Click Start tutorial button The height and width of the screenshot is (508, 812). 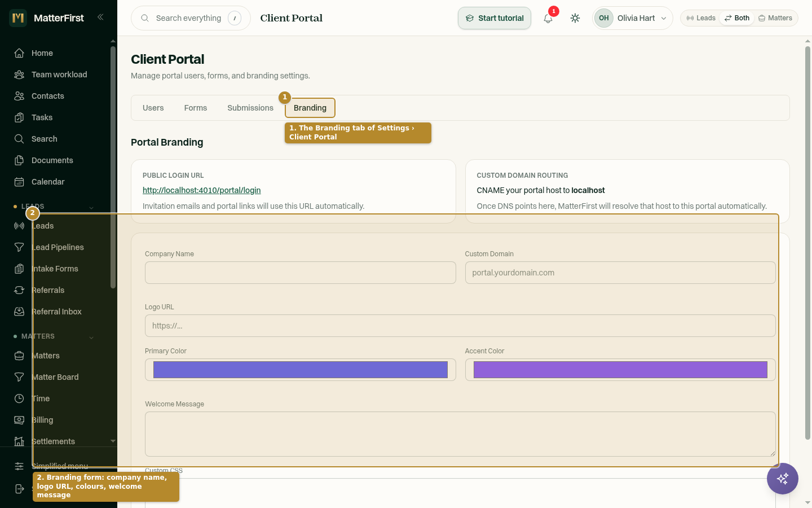click(495, 18)
